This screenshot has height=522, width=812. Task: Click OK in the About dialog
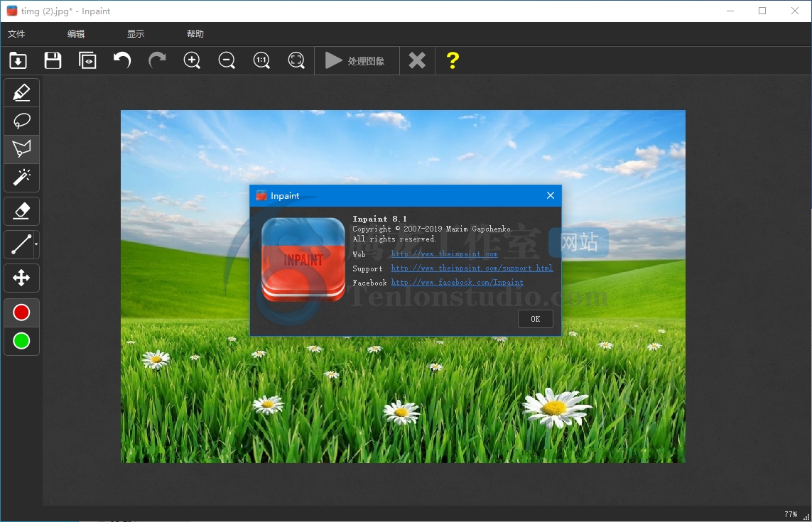536,319
